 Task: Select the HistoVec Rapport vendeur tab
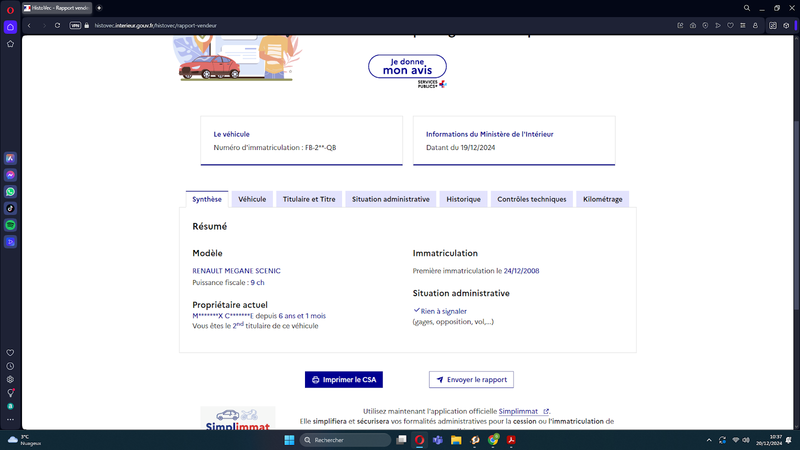tap(57, 8)
